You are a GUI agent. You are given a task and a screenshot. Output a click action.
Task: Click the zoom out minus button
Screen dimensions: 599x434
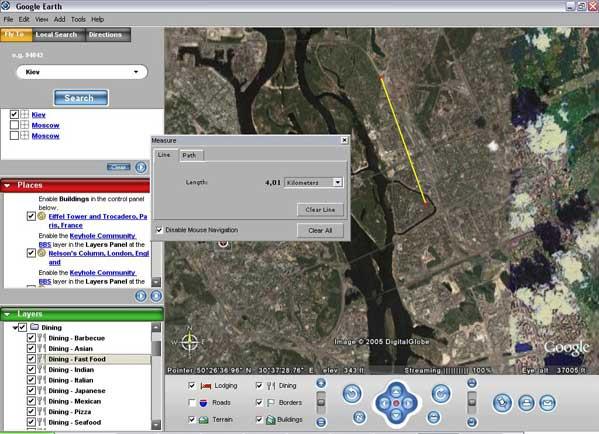321,422
